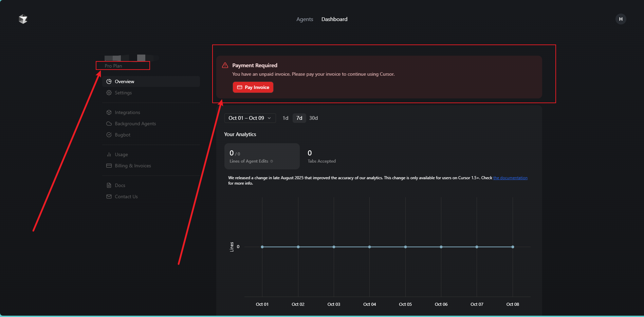The image size is (644, 317).
Task: Open Contact Us label in the sidebar
Action: pyautogui.click(x=126, y=197)
